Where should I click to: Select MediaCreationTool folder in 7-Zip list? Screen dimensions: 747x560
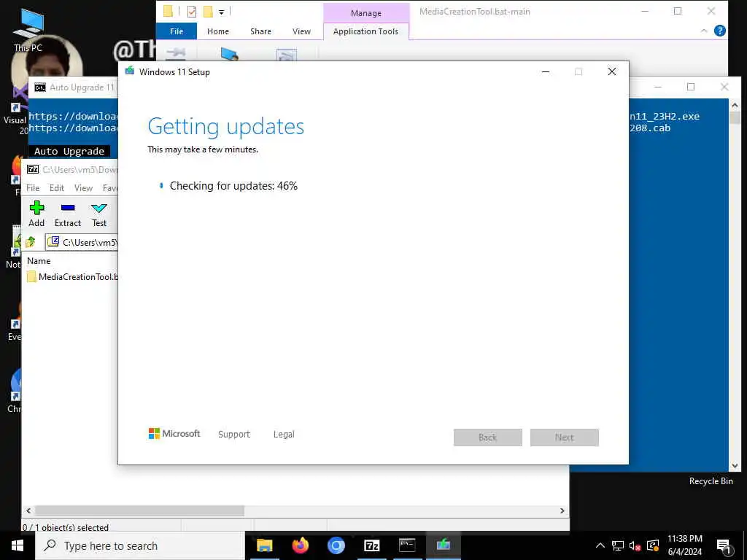[x=73, y=276]
